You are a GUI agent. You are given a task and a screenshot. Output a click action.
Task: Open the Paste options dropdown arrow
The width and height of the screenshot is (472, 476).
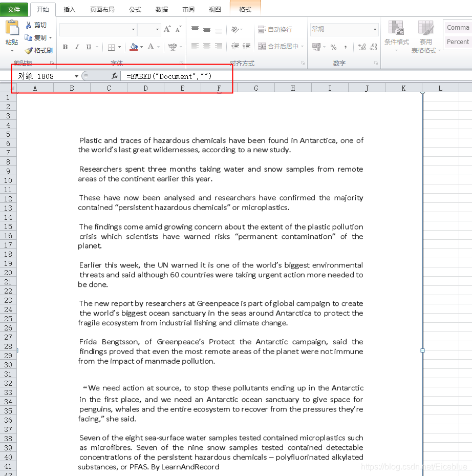[x=12, y=51]
